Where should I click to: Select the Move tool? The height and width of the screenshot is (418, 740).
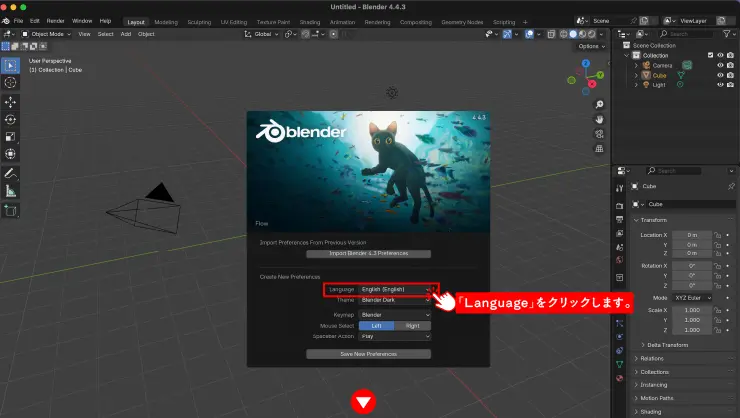[x=10, y=102]
